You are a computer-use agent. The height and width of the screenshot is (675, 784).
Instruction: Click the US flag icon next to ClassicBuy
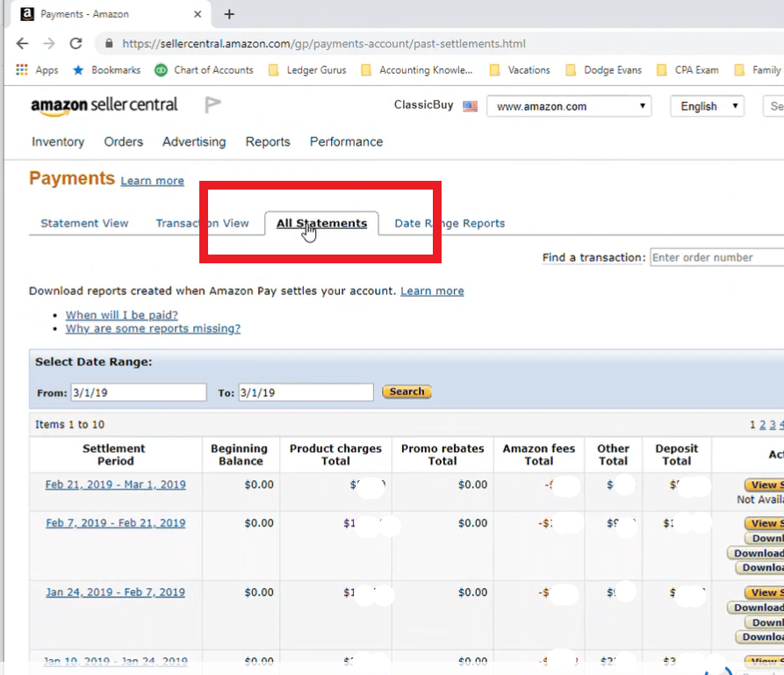[470, 106]
